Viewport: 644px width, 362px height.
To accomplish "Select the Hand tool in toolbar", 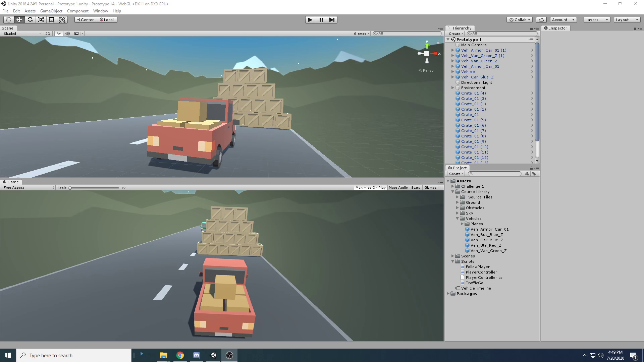I will 8,20.
